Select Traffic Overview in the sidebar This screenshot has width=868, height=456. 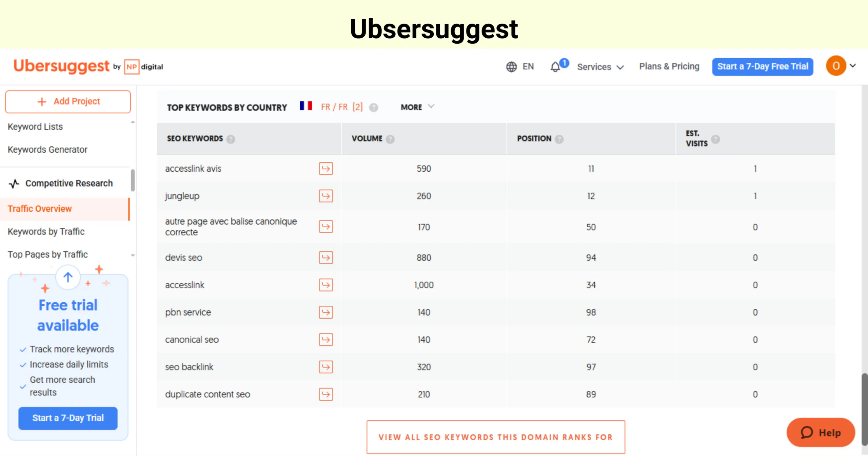coord(40,208)
